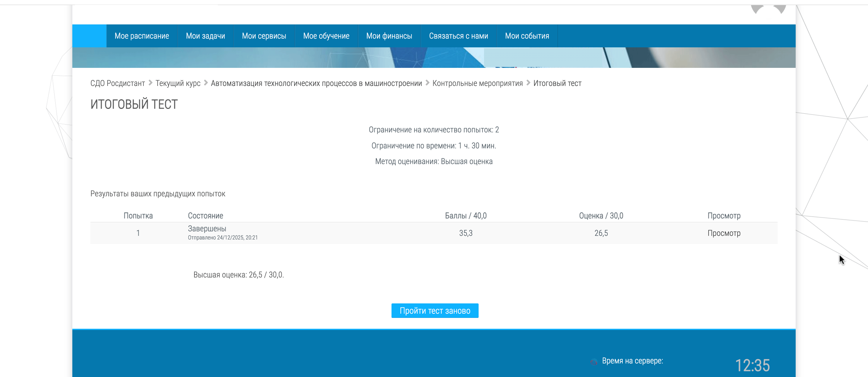This screenshot has height=377, width=868.
Task: Click Связаться с нами in navbar
Action: pos(458,36)
